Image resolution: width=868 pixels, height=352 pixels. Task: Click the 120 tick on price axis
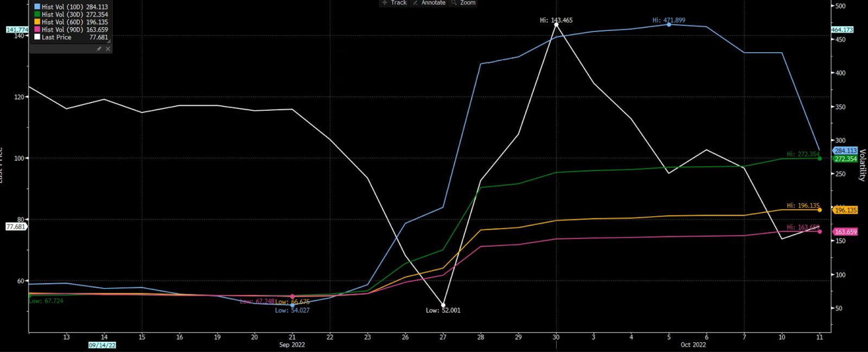[19, 97]
